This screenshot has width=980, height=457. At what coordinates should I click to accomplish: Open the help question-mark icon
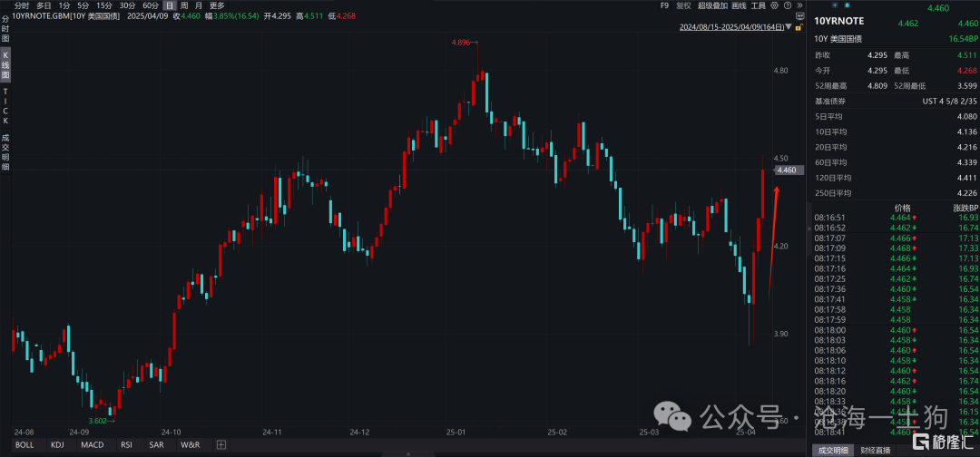(786, 5)
